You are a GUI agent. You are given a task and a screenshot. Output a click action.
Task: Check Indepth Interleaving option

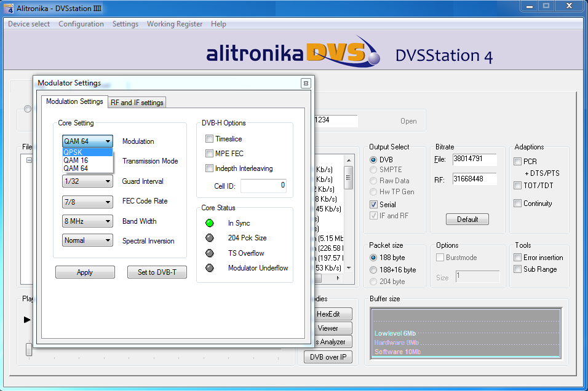click(210, 168)
